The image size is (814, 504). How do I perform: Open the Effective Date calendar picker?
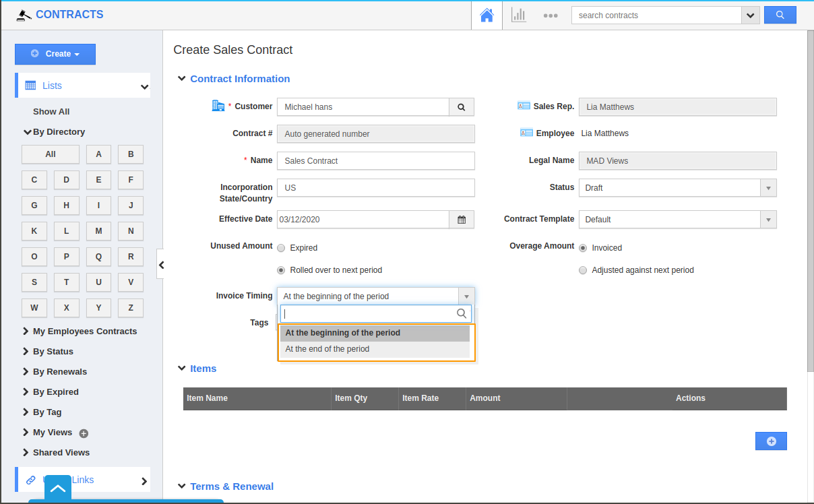pos(462,219)
